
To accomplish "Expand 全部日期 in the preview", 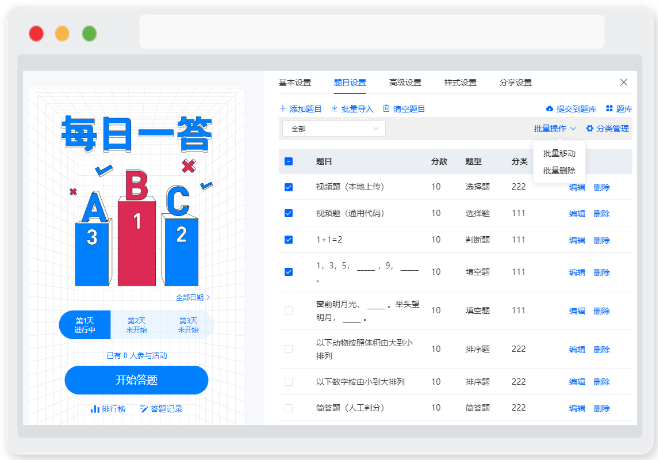I will click(x=193, y=298).
